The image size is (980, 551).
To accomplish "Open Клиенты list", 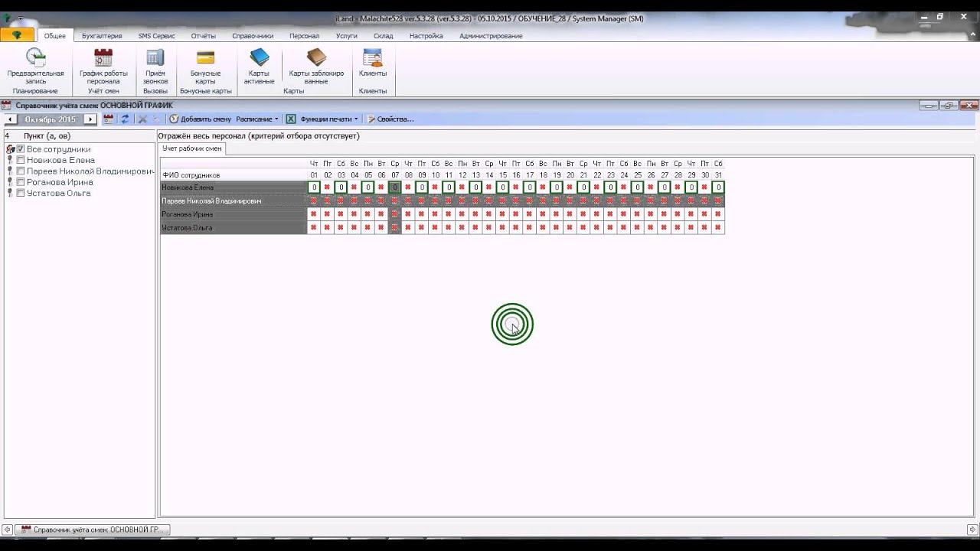I will click(373, 63).
